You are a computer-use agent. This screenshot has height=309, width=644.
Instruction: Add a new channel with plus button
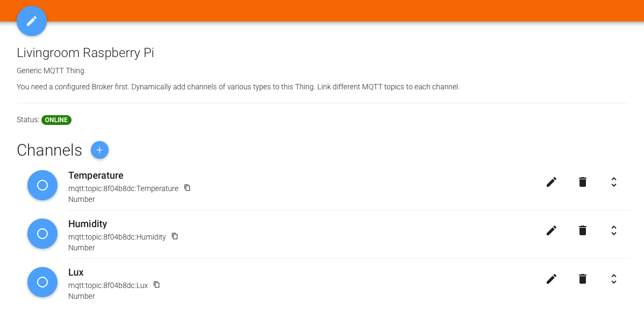99,150
